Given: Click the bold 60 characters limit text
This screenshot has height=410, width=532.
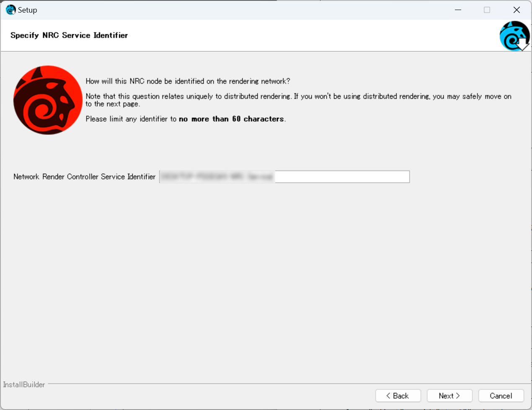Looking at the screenshot, I should tap(232, 119).
